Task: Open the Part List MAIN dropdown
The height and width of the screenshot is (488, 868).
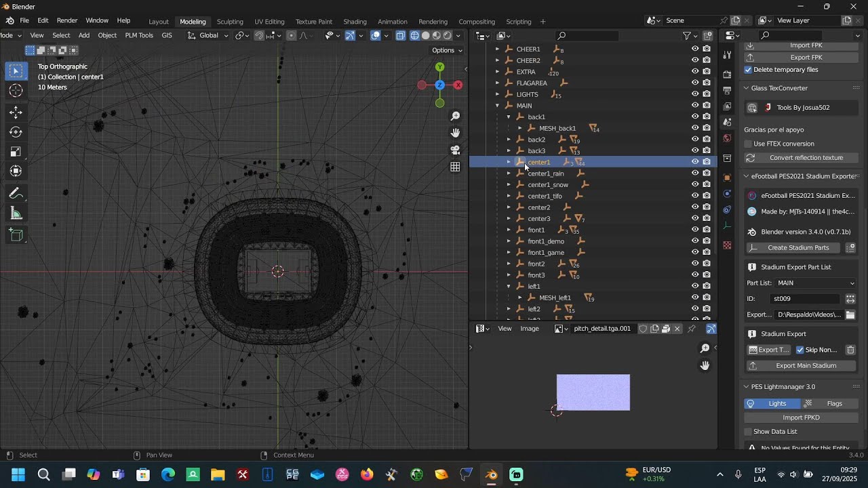Action: click(x=816, y=283)
